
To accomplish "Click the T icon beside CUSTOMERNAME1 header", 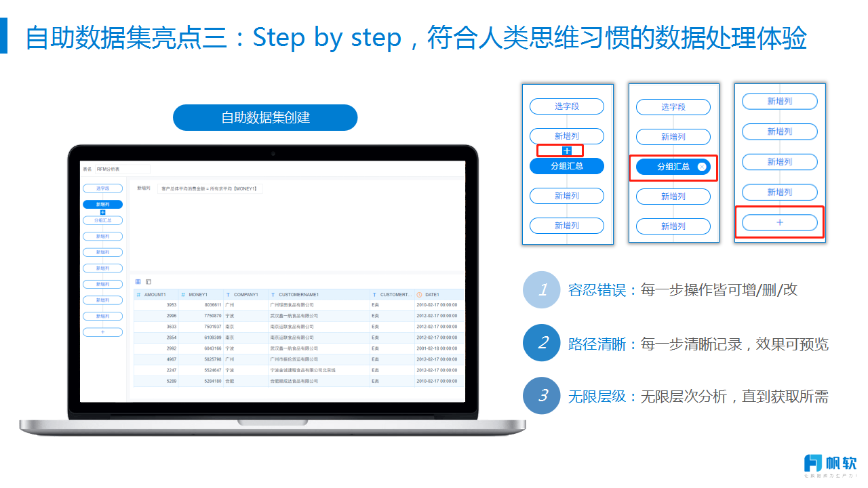I will (x=273, y=295).
